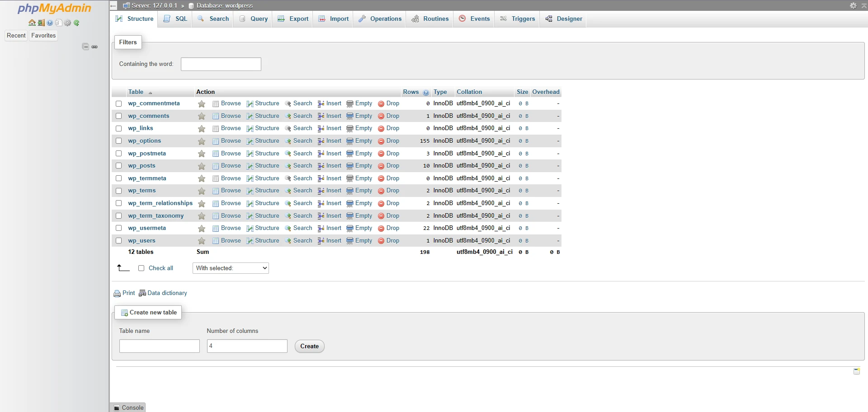Open navigation panel settings gear icon
This screenshot has width=868, height=412.
point(68,23)
